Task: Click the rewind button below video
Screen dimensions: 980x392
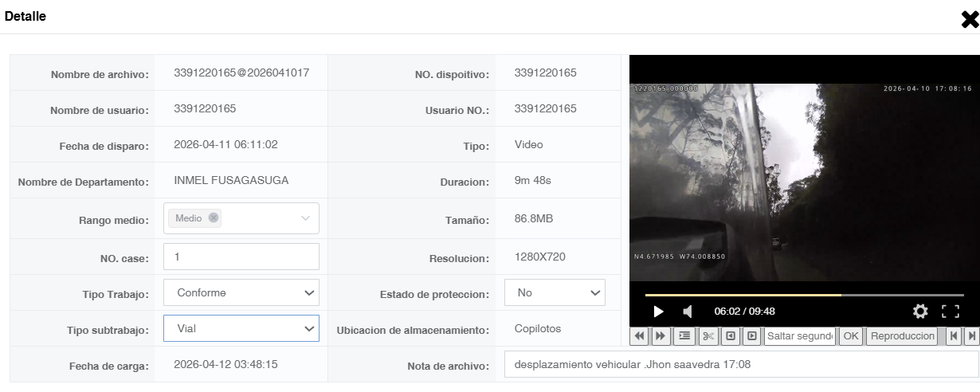Action: coord(640,336)
